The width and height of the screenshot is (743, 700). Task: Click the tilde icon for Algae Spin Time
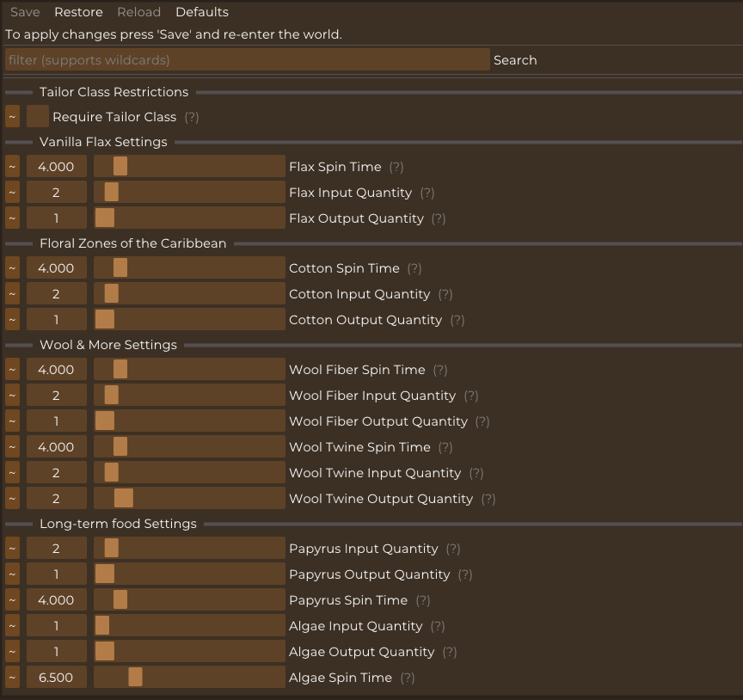pyautogui.click(x=12, y=678)
